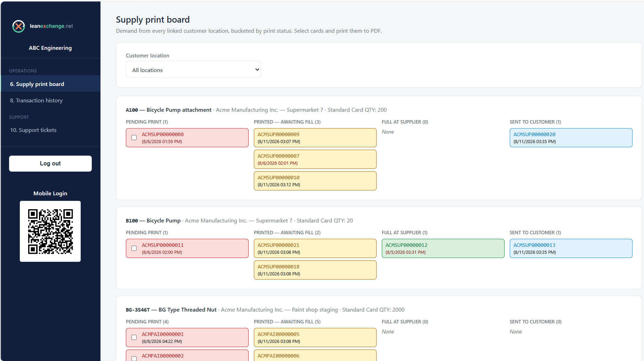The height and width of the screenshot is (361, 644).
Task: Select the full-at-supplier card ACMSUP00000012
Action: pyautogui.click(x=443, y=249)
